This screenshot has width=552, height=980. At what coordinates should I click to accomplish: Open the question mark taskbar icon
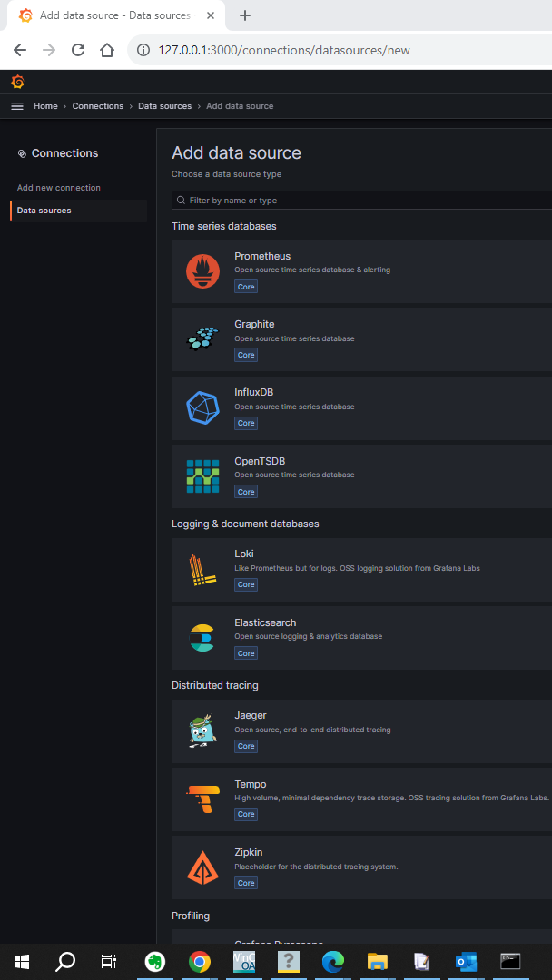pyautogui.click(x=288, y=962)
